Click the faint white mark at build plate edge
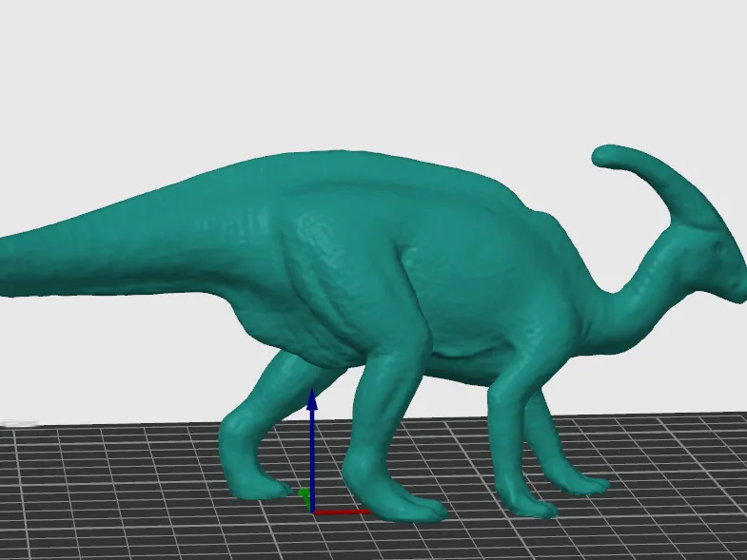The width and height of the screenshot is (747, 560). 19,423
